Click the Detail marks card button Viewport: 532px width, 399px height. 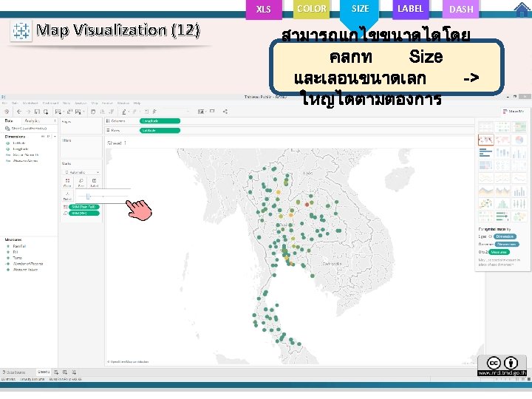point(67,196)
